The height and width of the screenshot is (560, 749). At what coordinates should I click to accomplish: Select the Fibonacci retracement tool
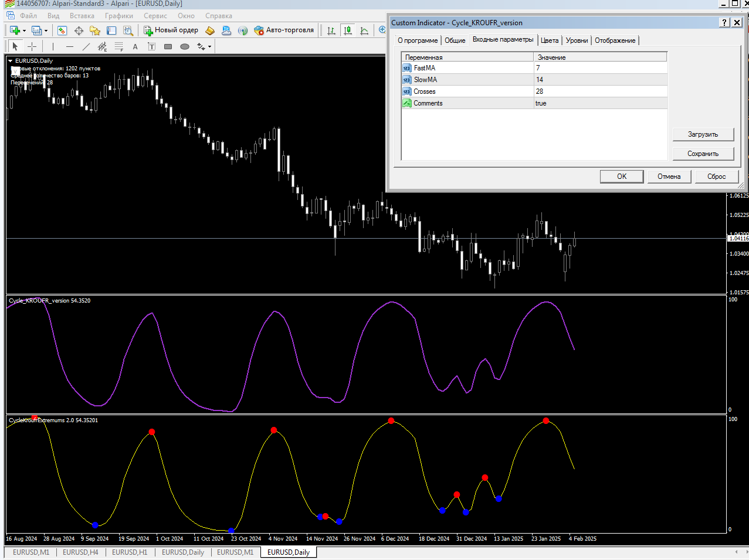coord(119,46)
